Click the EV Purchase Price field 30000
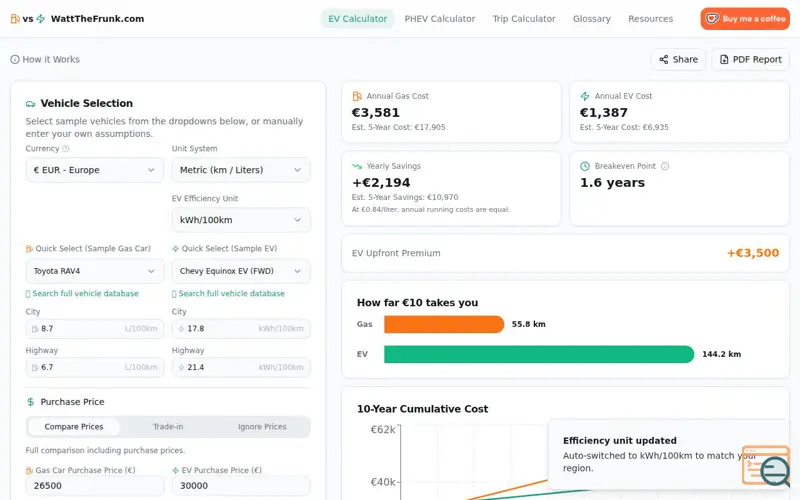This screenshot has height=500, width=800. tap(241, 486)
